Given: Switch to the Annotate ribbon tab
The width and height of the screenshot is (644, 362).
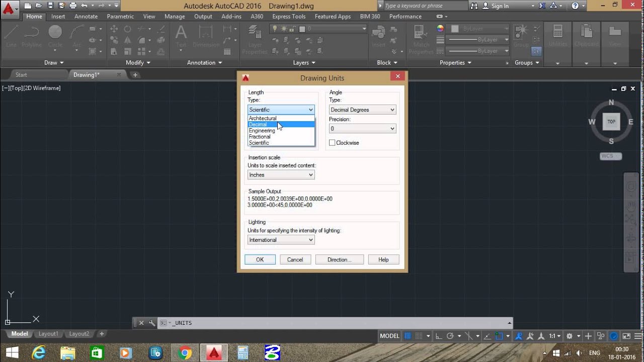Looking at the screenshot, I should pyautogui.click(x=86, y=17).
